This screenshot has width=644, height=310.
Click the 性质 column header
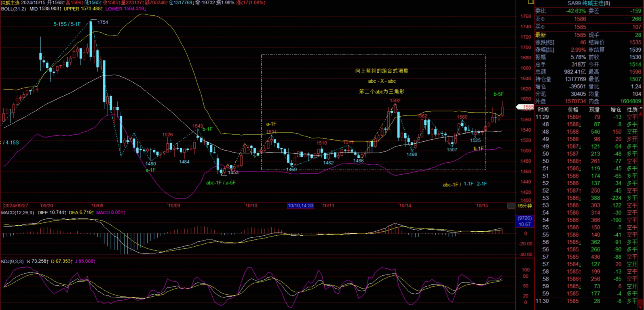click(x=632, y=110)
